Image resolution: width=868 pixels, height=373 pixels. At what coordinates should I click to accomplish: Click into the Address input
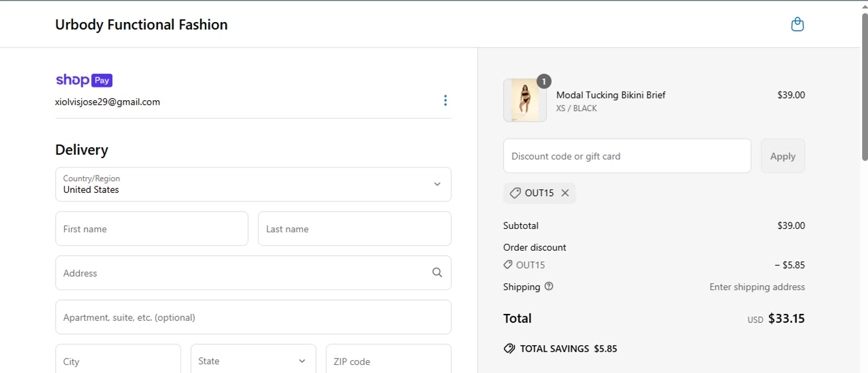tap(253, 273)
